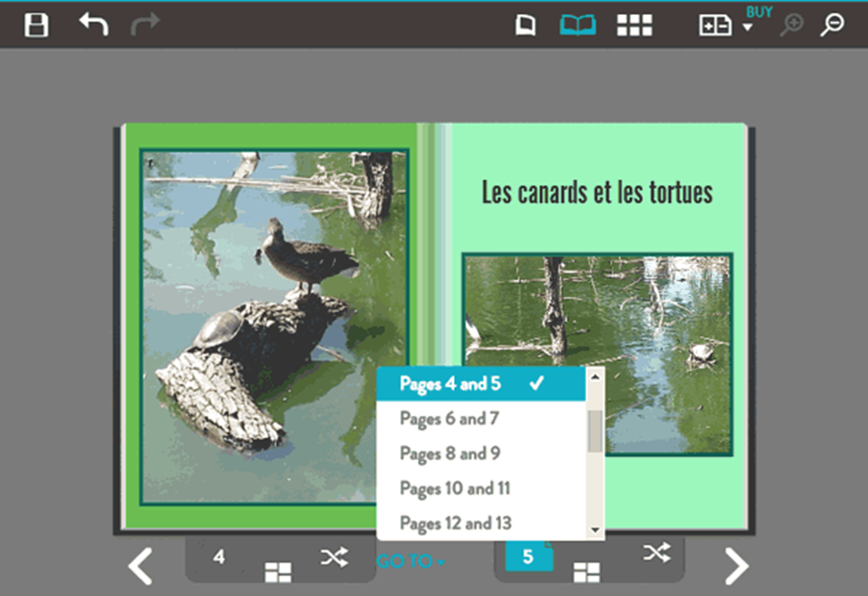Click the BUY link

point(759,11)
